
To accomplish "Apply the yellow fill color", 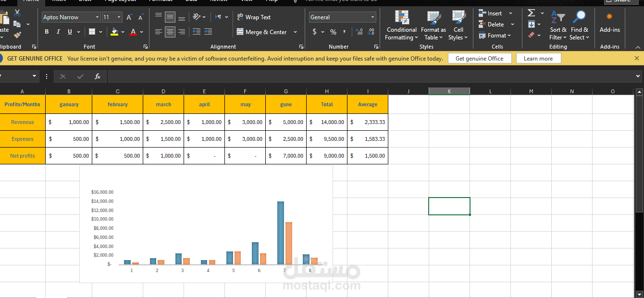I will 114,32.
